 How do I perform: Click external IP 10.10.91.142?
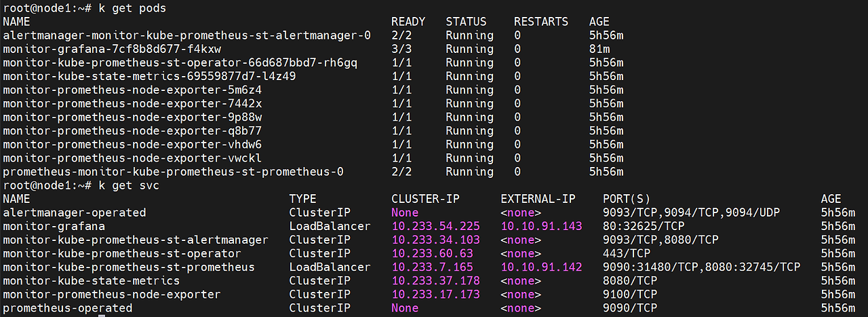[x=541, y=267]
